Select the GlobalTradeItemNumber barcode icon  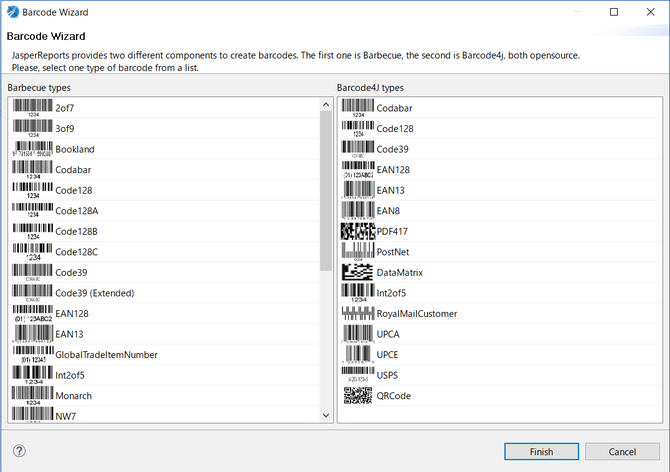point(33,354)
